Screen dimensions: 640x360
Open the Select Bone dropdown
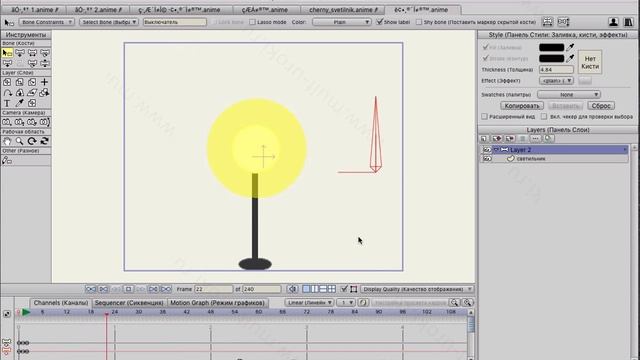point(109,22)
